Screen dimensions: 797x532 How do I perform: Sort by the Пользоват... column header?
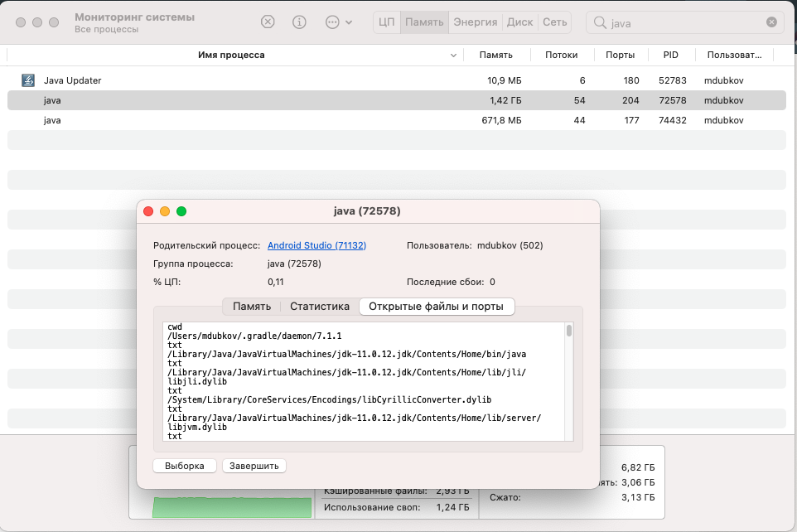pos(734,55)
